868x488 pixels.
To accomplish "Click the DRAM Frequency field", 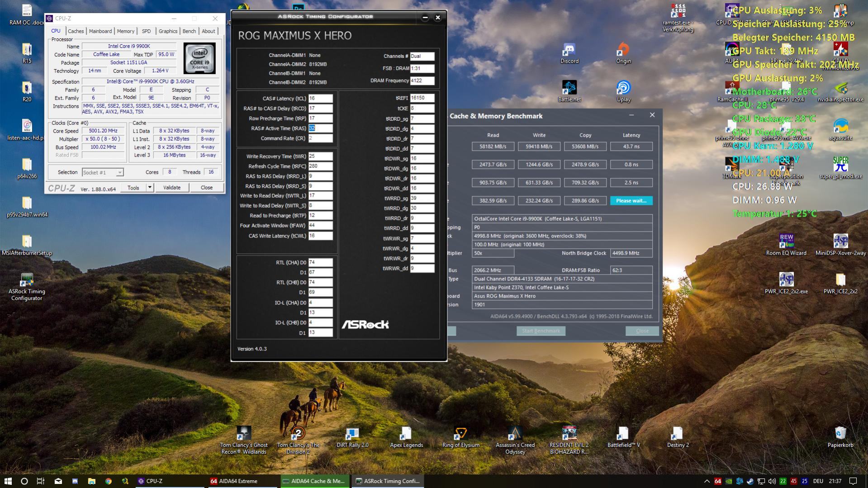I will pyautogui.click(x=422, y=81).
